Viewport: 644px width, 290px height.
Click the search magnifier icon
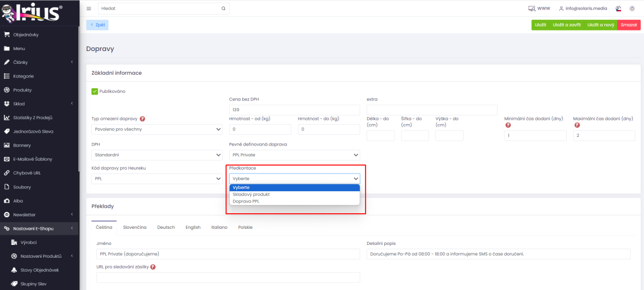[223, 9]
